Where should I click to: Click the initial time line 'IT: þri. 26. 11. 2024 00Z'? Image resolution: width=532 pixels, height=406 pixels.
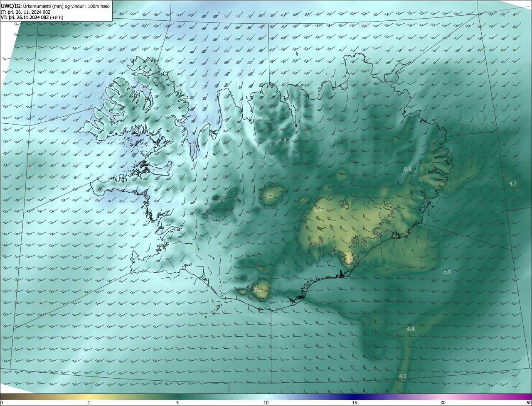pos(25,12)
